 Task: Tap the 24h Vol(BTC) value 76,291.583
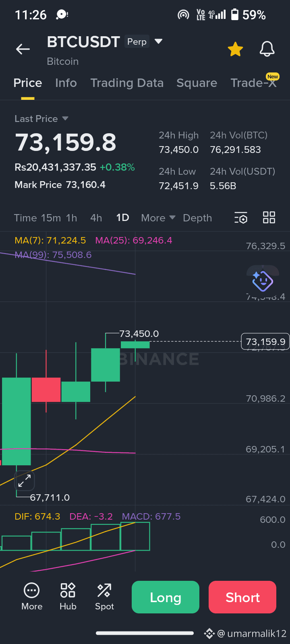(x=236, y=150)
